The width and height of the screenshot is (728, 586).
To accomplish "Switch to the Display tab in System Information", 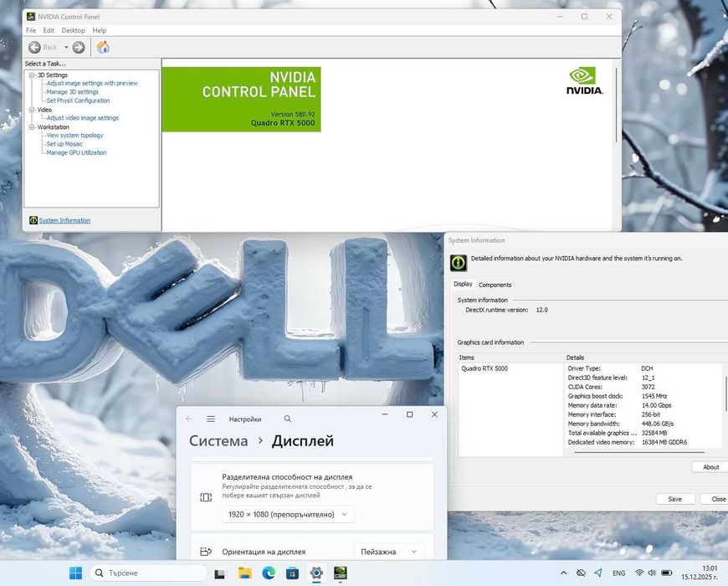I will pos(463,284).
